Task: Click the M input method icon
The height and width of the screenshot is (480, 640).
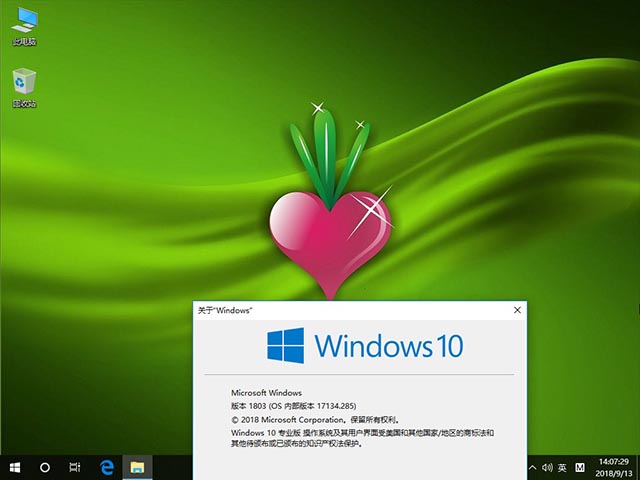Action: 580,467
